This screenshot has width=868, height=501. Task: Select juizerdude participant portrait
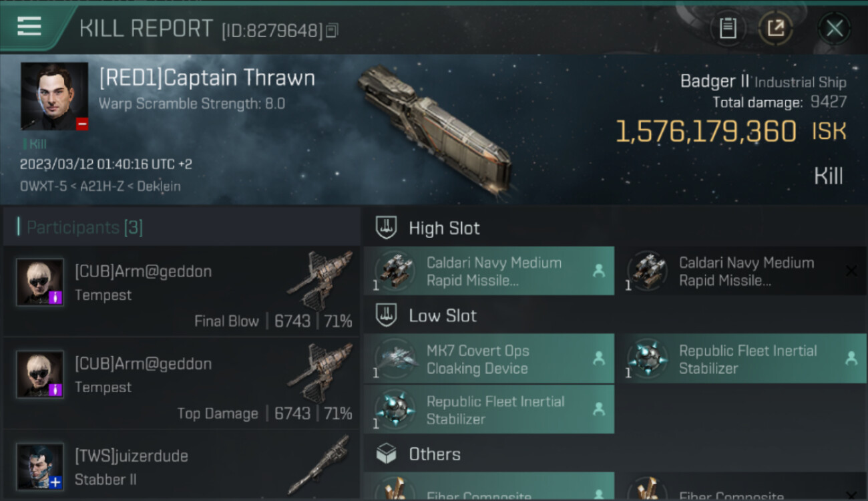pyautogui.click(x=40, y=466)
